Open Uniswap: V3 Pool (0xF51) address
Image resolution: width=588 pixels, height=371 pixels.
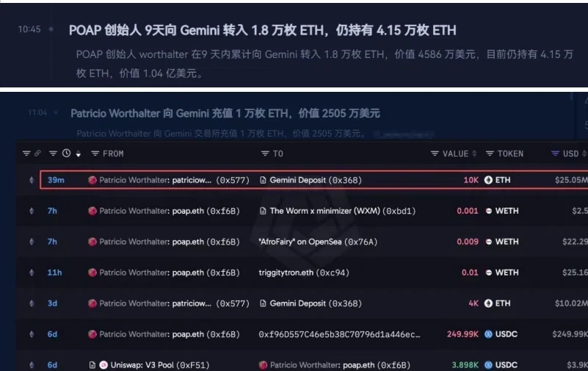pyautogui.click(x=160, y=365)
